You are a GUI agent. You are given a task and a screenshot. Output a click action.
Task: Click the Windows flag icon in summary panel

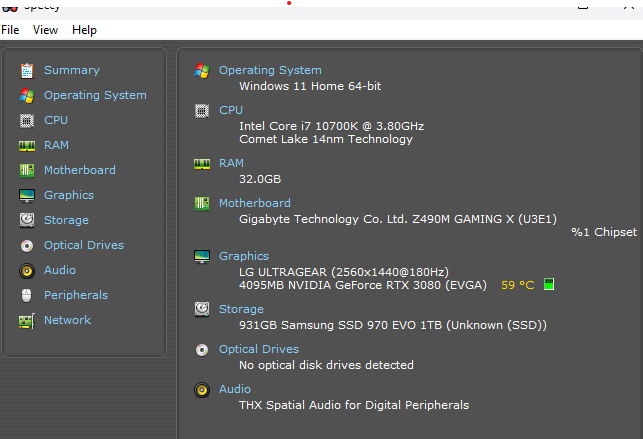click(202, 71)
